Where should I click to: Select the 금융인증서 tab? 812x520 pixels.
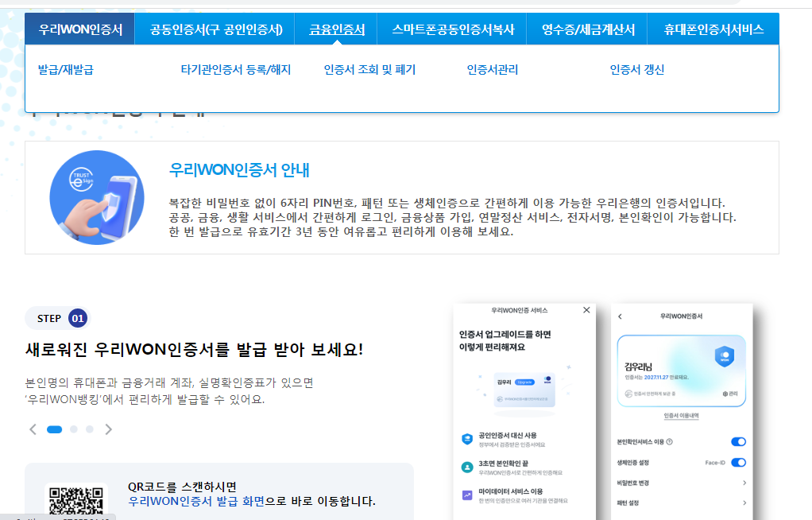pos(337,29)
